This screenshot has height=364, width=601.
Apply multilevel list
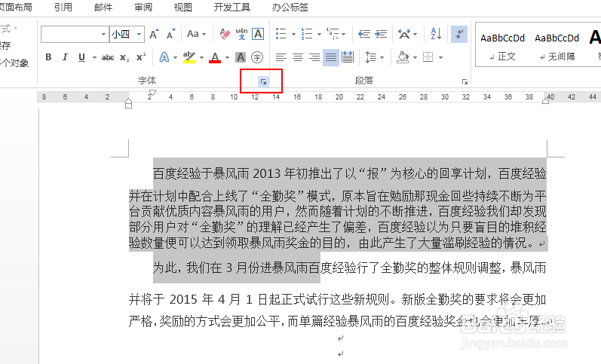(x=333, y=34)
